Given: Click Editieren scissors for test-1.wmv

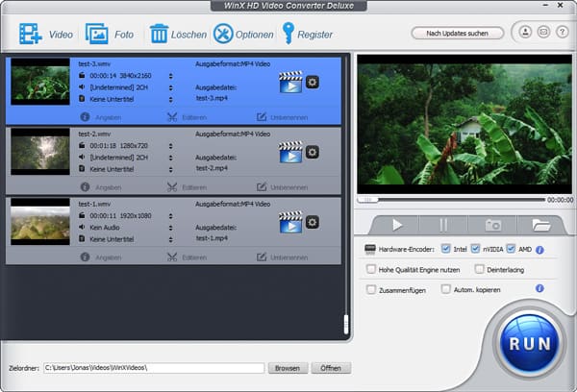Looking at the screenshot, I should (x=172, y=257).
